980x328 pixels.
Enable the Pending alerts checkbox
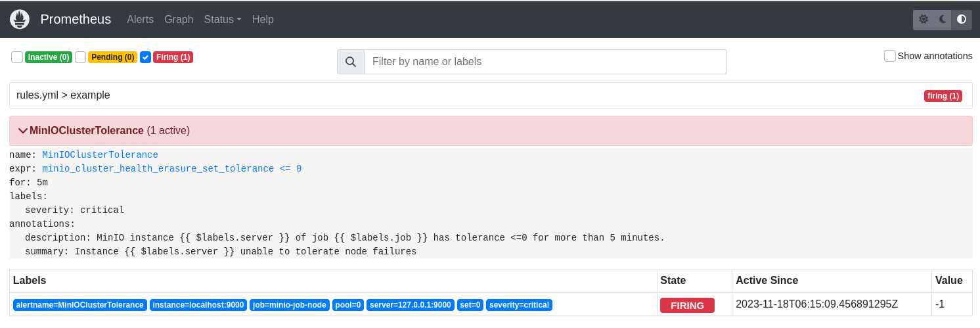click(x=81, y=57)
